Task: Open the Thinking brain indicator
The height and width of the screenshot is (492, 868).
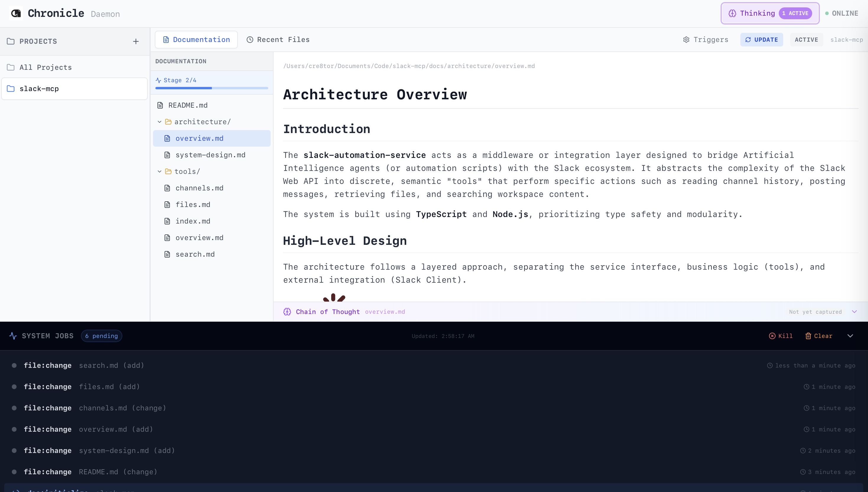Action: pos(732,13)
